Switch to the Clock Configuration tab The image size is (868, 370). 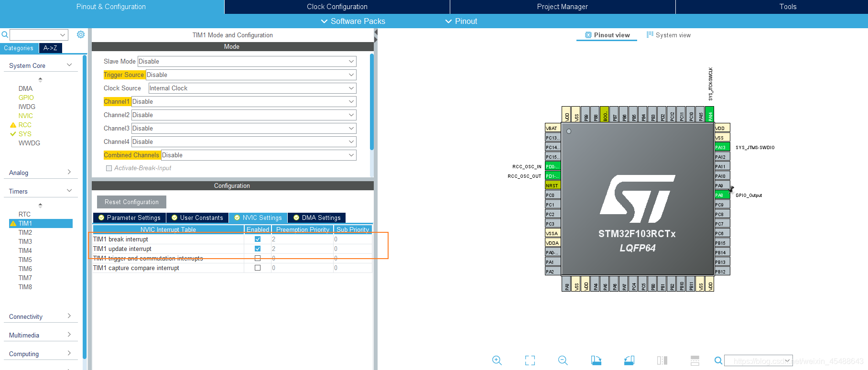pos(337,7)
